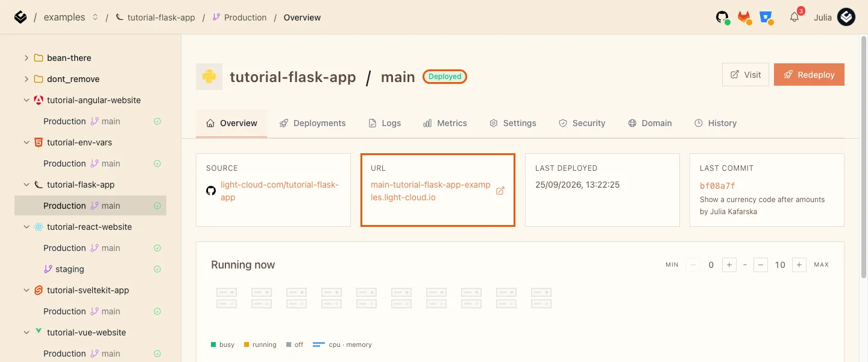Collapse tutorial-flask-app tree node

(26, 185)
